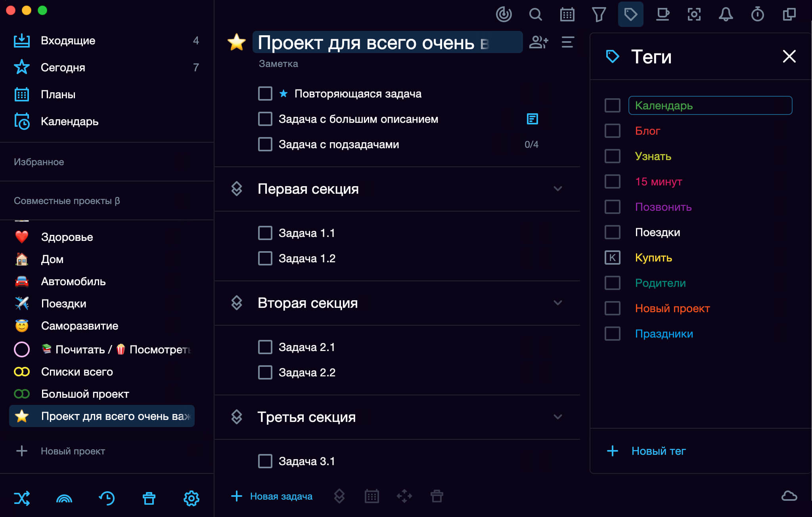Click the yellow rings icon for Списки всего
Screen dimensions: 812x517
pyautogui.click(x=22, y=372)
